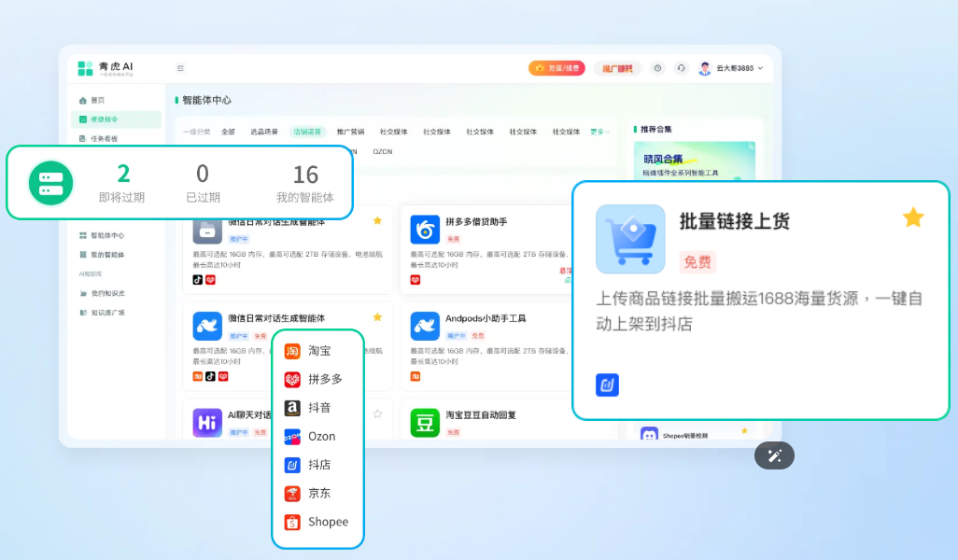Click the sidebar collapse menu icon
This screenshot has height=560, width=958.
pyautogui.click(x=180, y=68)
